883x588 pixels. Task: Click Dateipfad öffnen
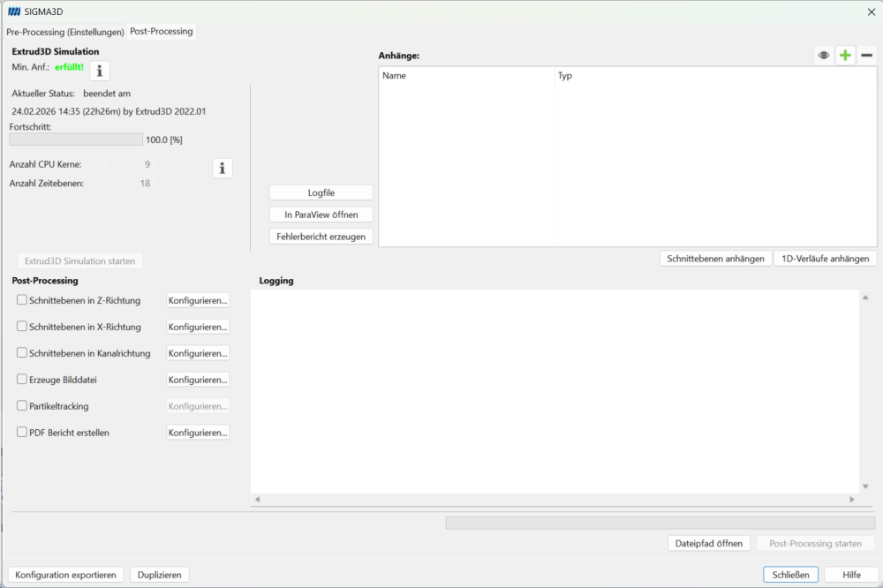pyautogui.click(x=709, y=544)
